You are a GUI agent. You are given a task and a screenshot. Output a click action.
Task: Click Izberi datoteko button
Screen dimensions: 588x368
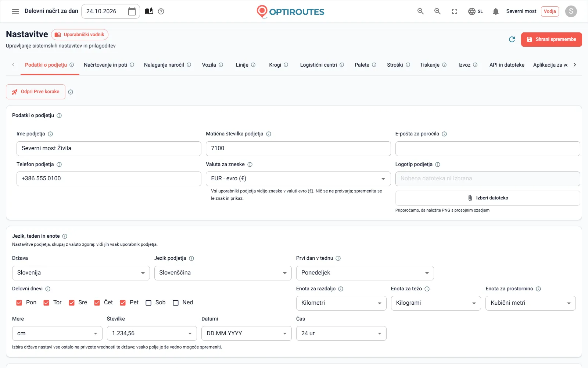coord(488,198)
